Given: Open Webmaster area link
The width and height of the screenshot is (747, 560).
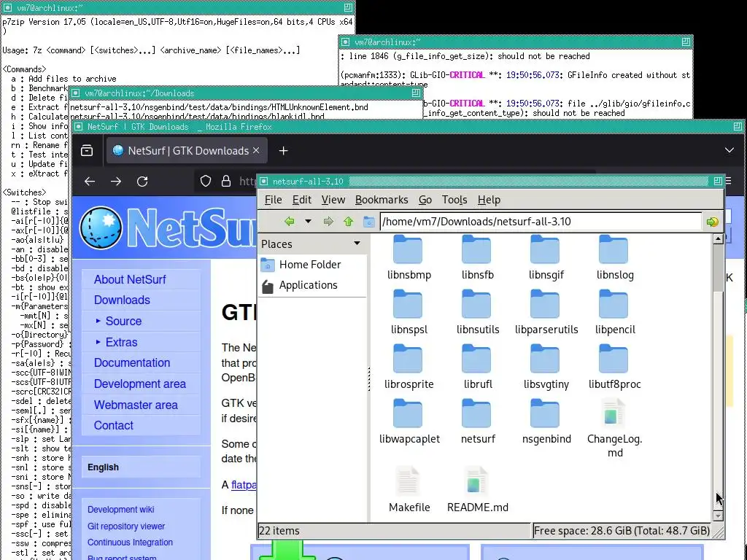Looking at the screenshot, I should click(x=136, y=405).
